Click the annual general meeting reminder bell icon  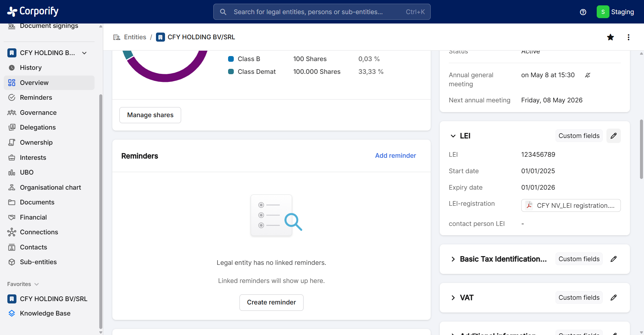click(x=588, y=75)
